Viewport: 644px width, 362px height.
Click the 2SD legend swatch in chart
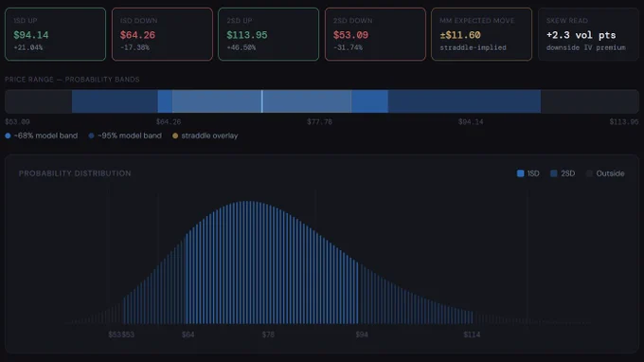click(554, 173)
